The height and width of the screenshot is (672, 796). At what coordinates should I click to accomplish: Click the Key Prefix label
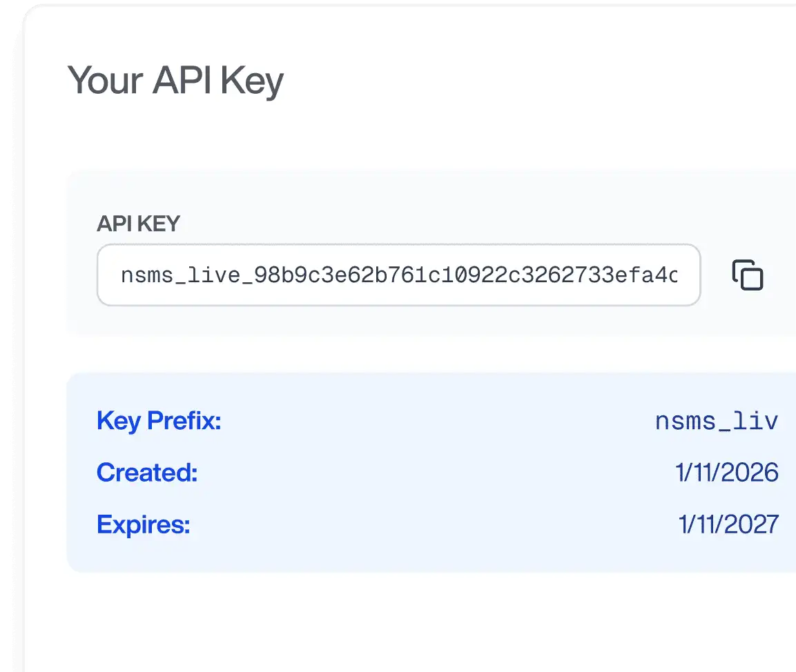coord(158,421)
